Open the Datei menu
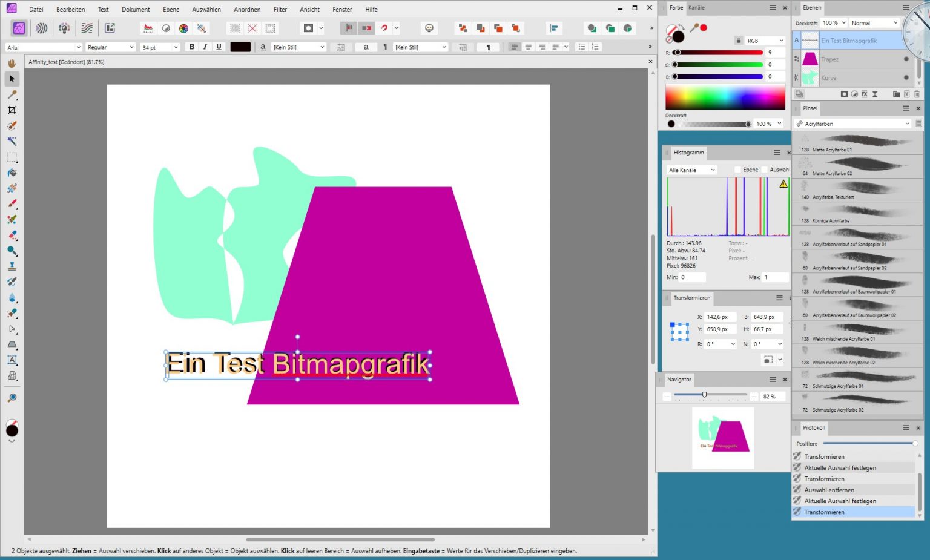 click(36, 10)
